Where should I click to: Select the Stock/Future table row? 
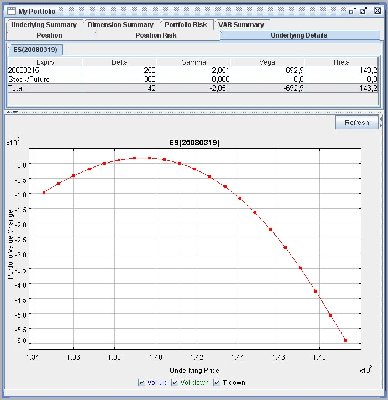tap(193, 79)
